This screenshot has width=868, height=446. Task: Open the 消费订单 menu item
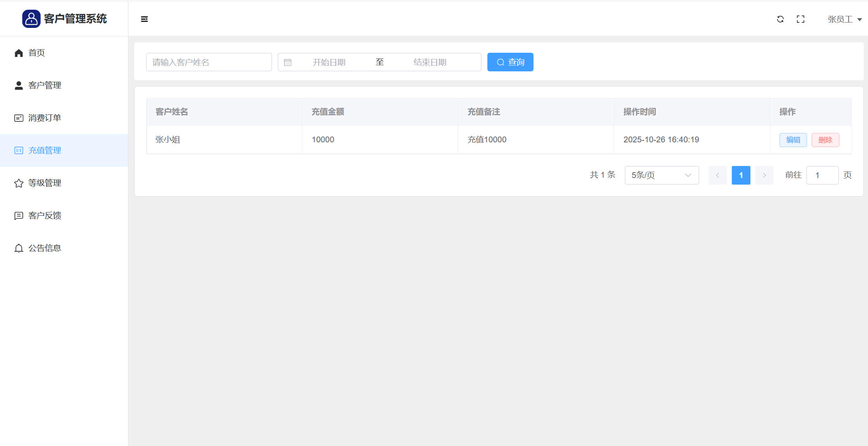(x=45, y=118)
